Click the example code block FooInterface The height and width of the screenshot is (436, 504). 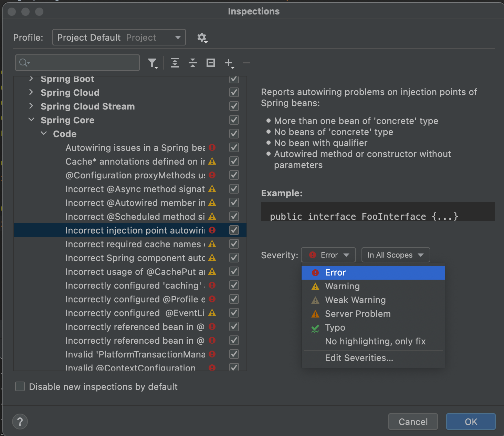[378, 212]
